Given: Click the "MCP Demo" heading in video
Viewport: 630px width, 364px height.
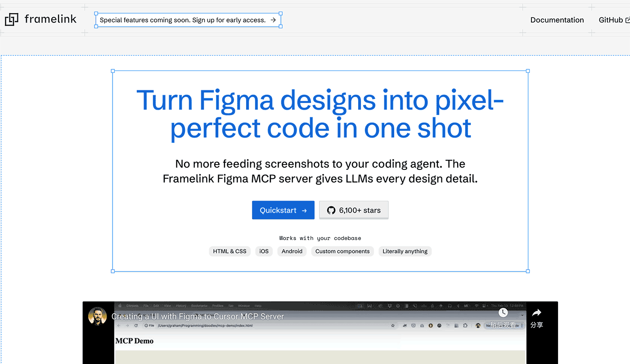Looking at the screenshot, I should 135,341.
